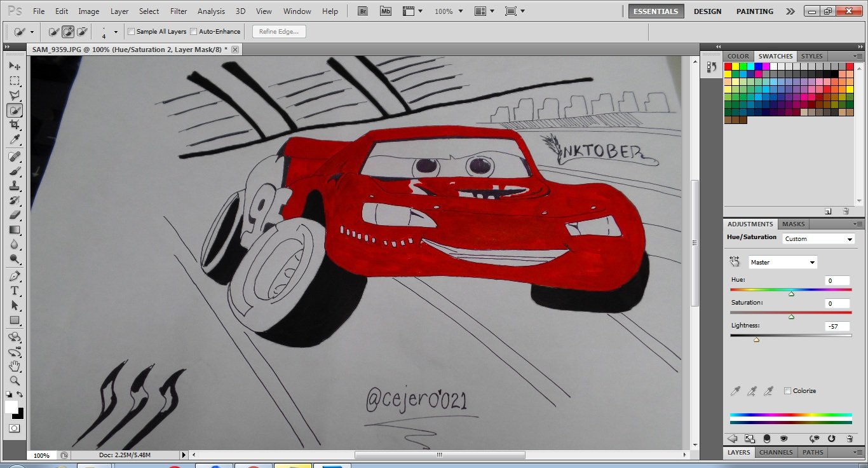The image size is (868, 468).
Task: Open the File menu
Action: (x=39, y=11)
